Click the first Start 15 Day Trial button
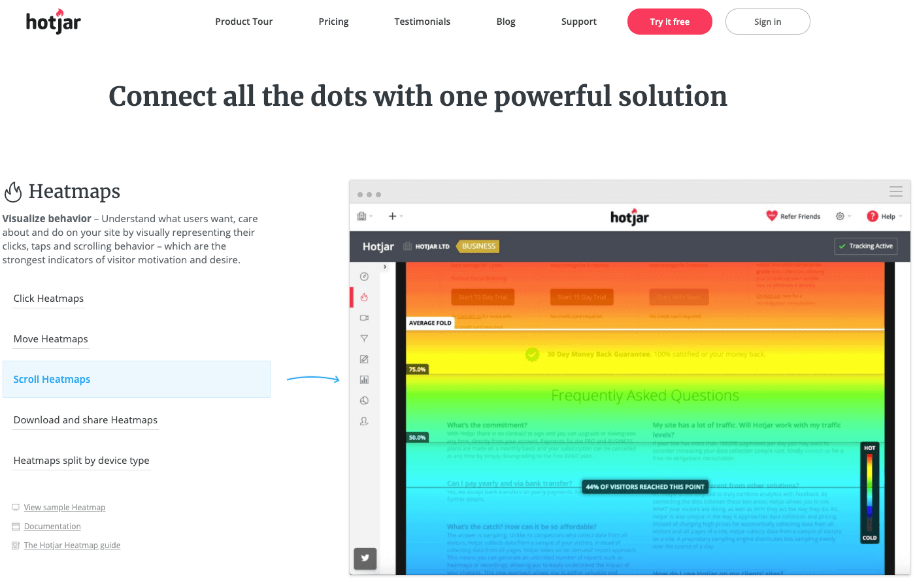Viewport: 915px width, 588px height. click(482, 297)
